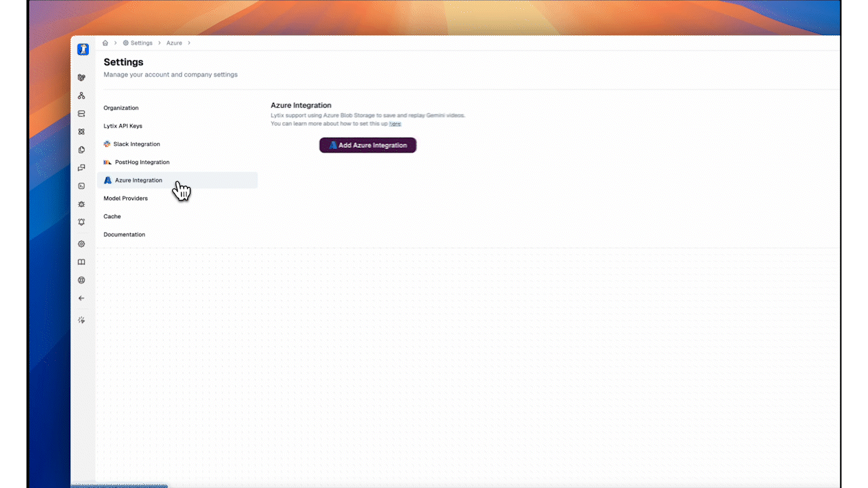Open Documentation settings section
The width and height of the screenshot is (868, 488).
(177, 235)
